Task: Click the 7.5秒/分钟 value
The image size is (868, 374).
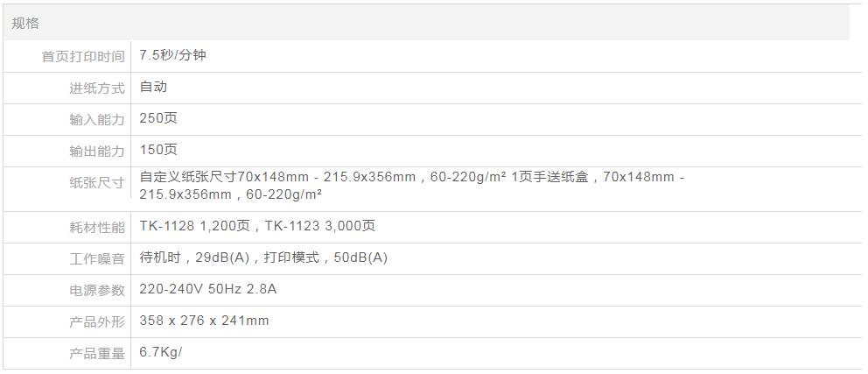Action: pos(172,55)
